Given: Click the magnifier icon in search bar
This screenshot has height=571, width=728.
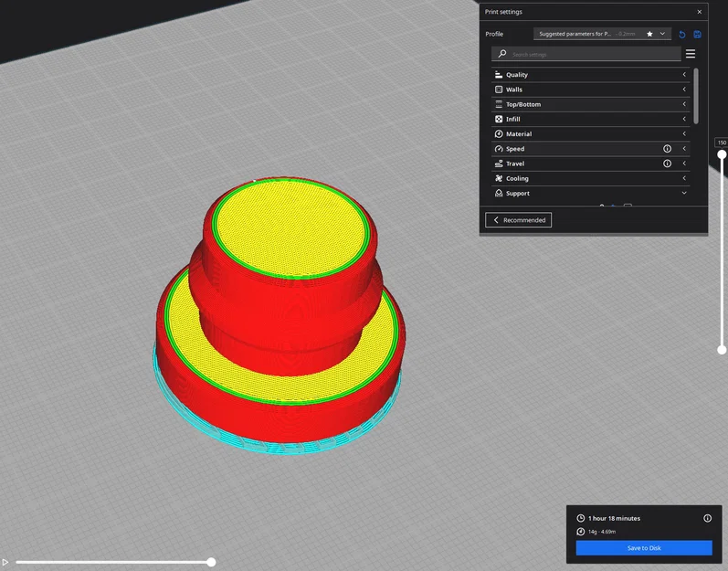Looking at the screenshot, I should [502, 54].
